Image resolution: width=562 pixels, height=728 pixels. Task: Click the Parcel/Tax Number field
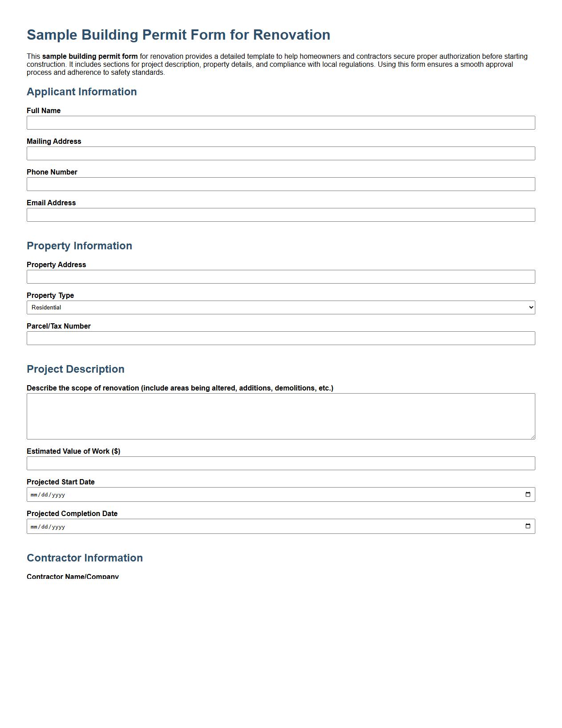pyautogui.click(x=281, y=338)
